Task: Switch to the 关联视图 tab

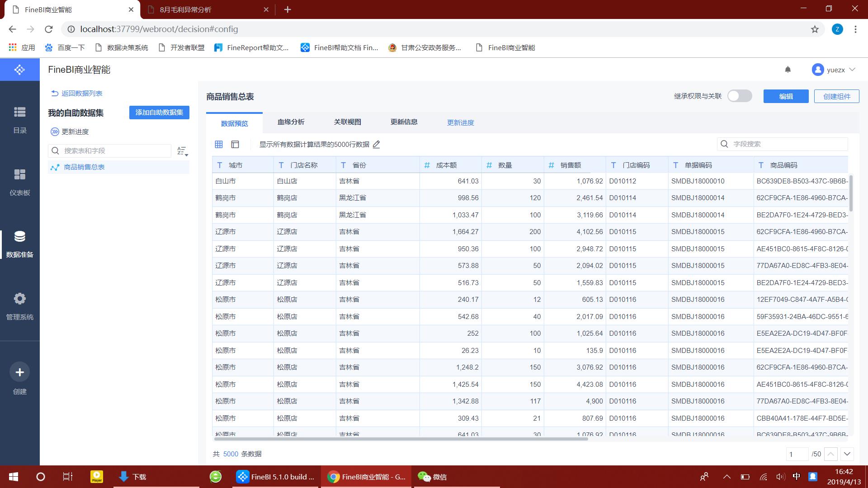Action: (x=347, y=122)
